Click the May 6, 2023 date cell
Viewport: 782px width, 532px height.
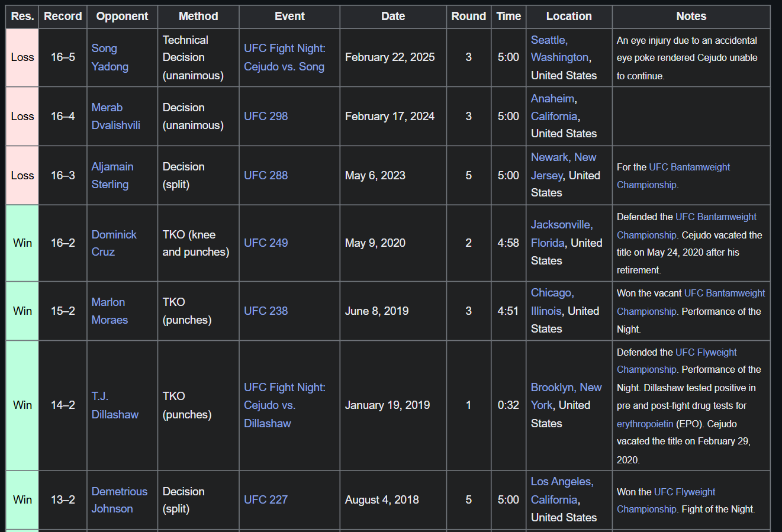pyautogui.click(x=393, y=175)
